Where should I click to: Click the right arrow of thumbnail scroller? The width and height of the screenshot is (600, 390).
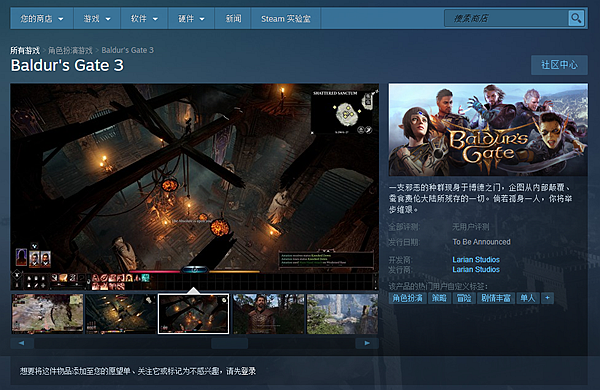pos(367,343)
